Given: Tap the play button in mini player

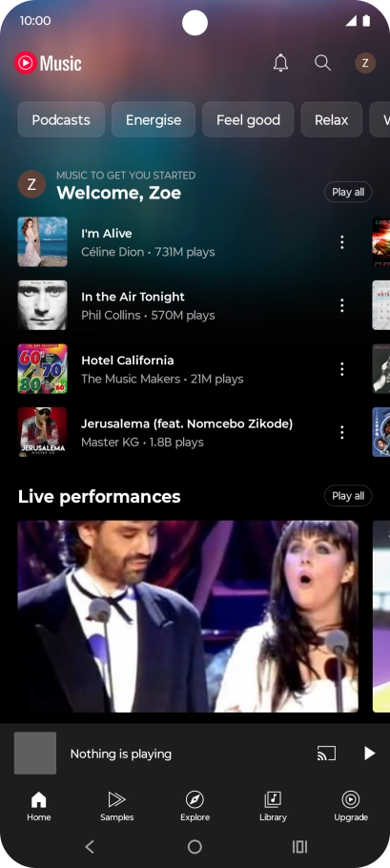Looking at the screenshot, I should pyautogui.click(x=370, y=754).
